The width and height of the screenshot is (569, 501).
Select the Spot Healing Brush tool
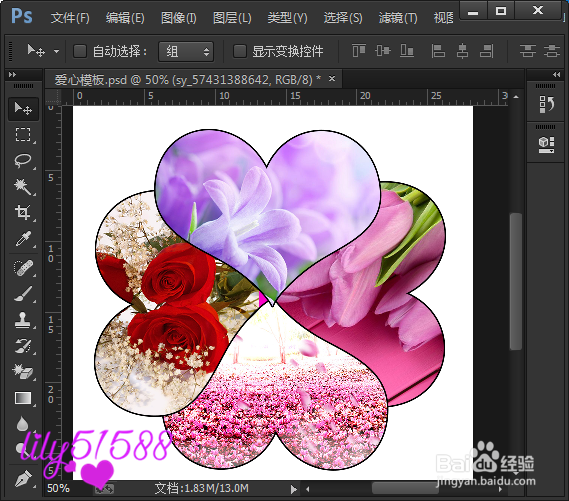[23, 268]
